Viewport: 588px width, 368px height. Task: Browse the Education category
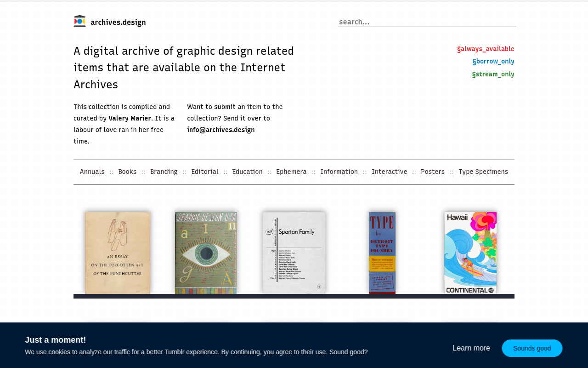[x=247, y=172]
